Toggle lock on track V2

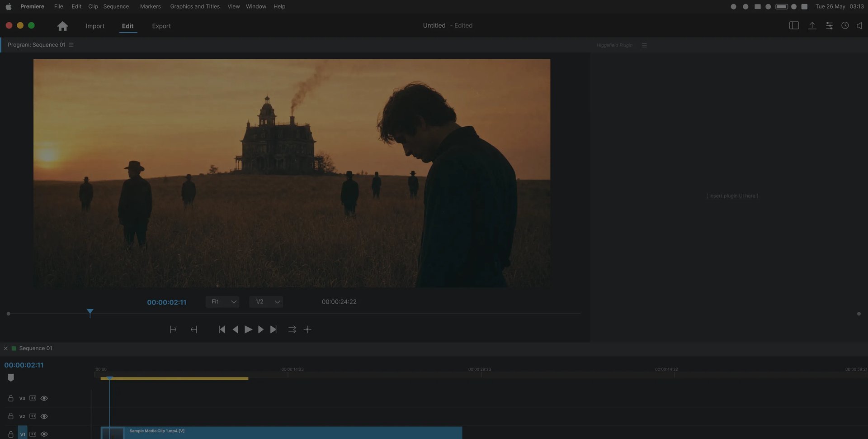pyautogui.click(x=10, y=416)
